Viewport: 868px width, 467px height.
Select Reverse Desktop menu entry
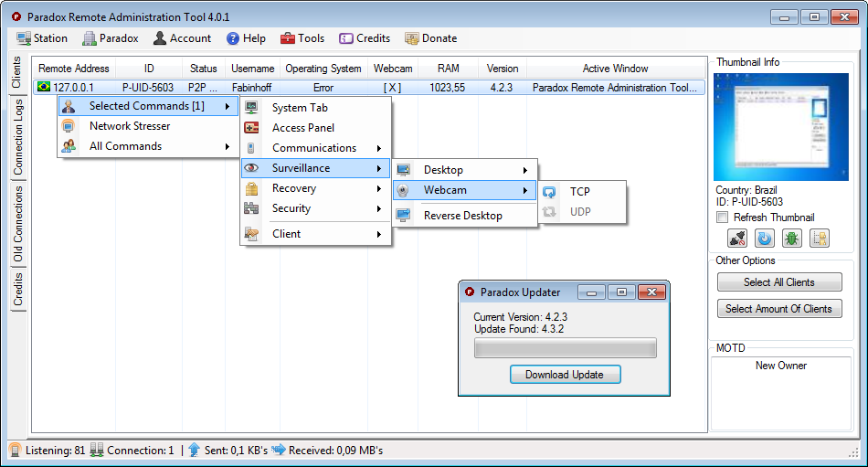click(x=464, y=216)
